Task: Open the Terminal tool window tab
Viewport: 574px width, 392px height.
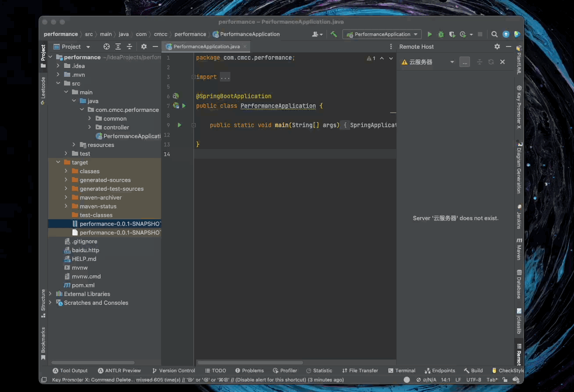Action: click(402, 371)
